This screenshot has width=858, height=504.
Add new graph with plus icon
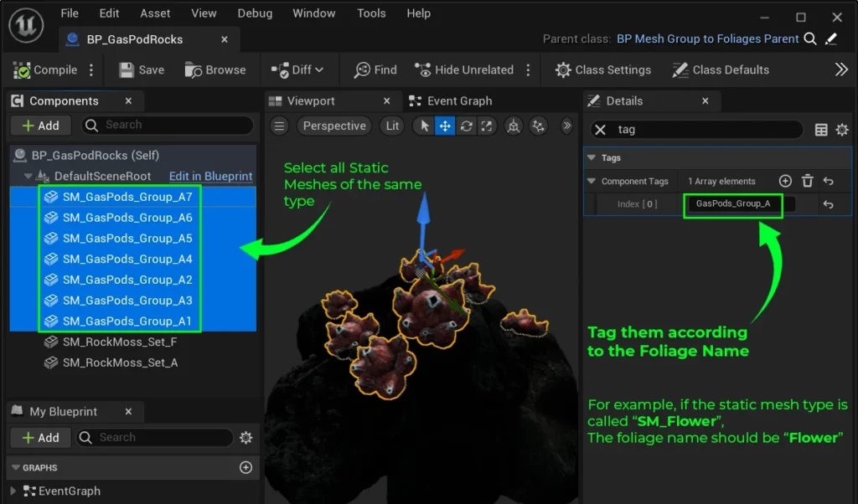tap(246, 468)
